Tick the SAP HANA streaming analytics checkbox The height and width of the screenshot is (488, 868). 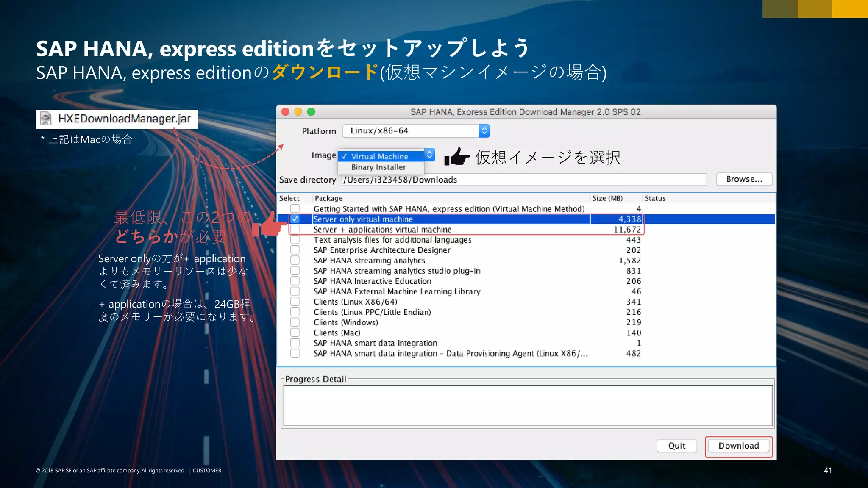pyautogui.click(x=295, y=260)
